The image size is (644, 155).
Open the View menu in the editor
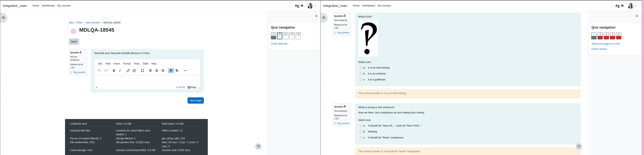pos(108,64)
